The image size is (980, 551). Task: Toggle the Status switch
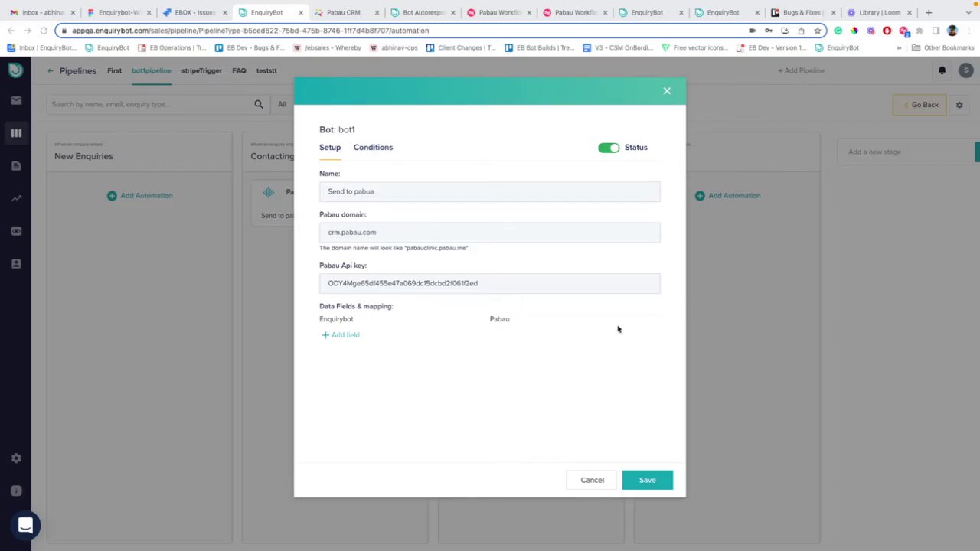coord(609,148)
